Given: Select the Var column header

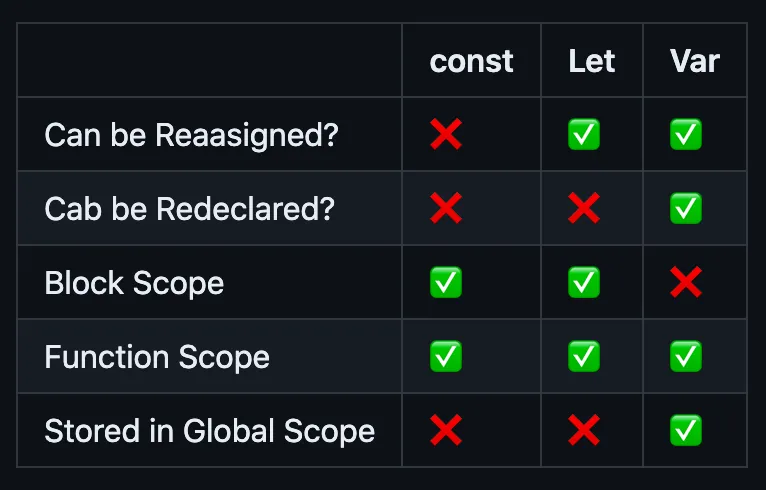Looking at the screenshot, I should (695, 61).
